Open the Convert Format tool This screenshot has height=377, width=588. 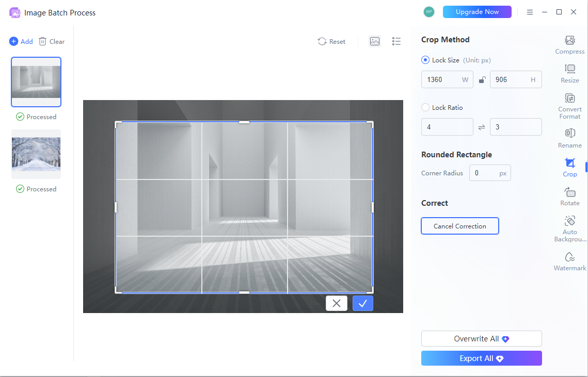click(x=569, y=106)
